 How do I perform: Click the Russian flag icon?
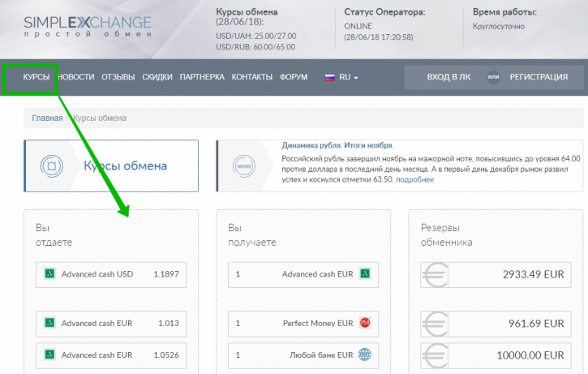[x=329, y=78]
